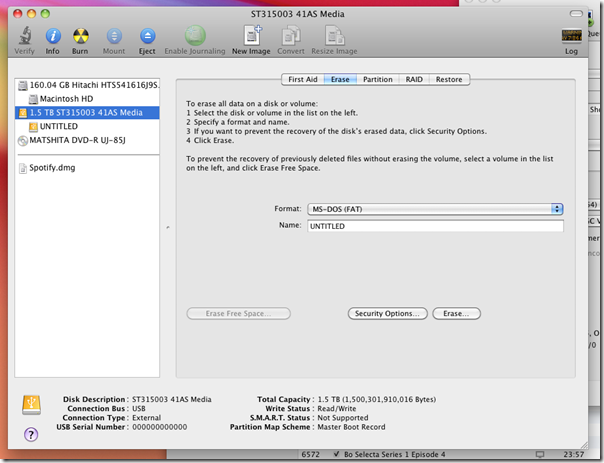604x463 pixels.
Task: Switch to the Restore tab
Action: 449,79
